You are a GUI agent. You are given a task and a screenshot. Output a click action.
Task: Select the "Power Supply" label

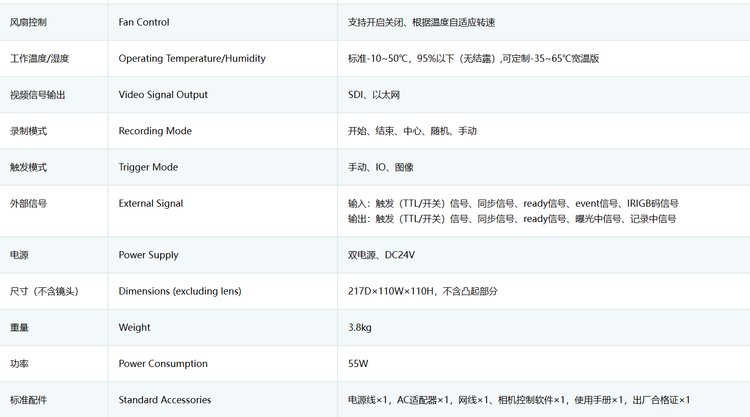pos(148,255)
